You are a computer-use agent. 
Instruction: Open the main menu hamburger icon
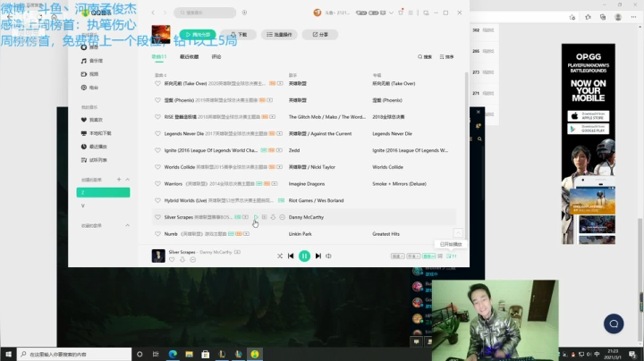click(x=411, y=13)
